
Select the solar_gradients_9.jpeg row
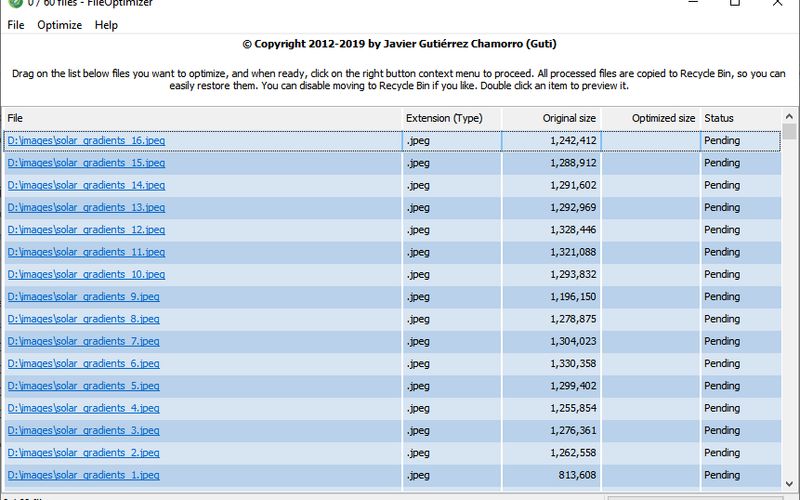tap(392, 296)
